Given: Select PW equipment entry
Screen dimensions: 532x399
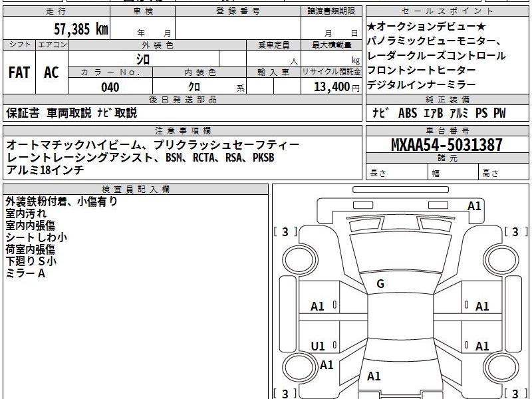Looking at the screenshot, I should click(499, 113).
